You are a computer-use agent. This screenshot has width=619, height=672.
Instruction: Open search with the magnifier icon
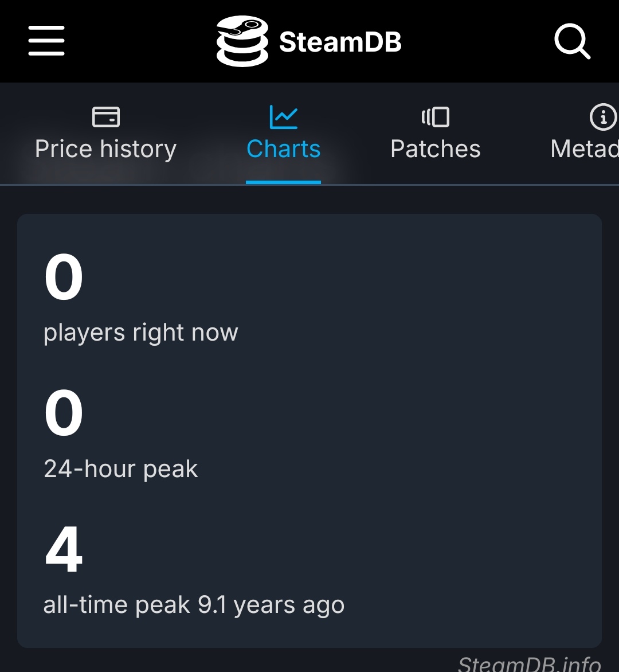click(572, 42)
